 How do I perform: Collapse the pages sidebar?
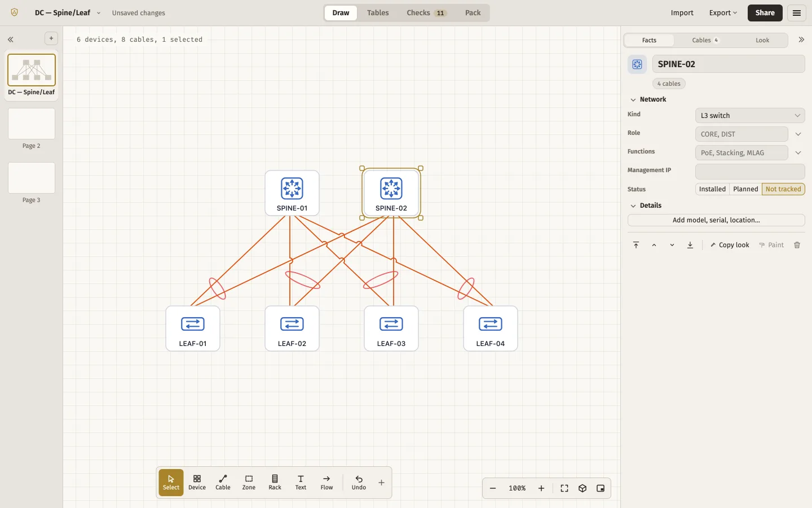11,40
